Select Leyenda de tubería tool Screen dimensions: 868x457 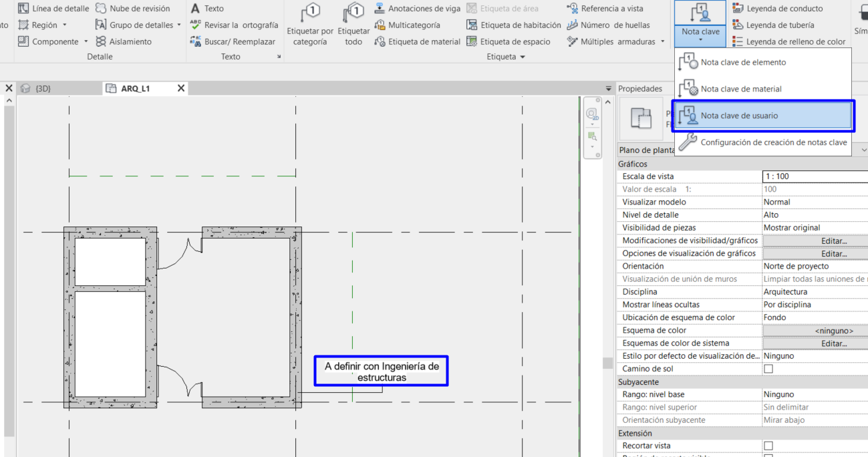coord(773,25)
